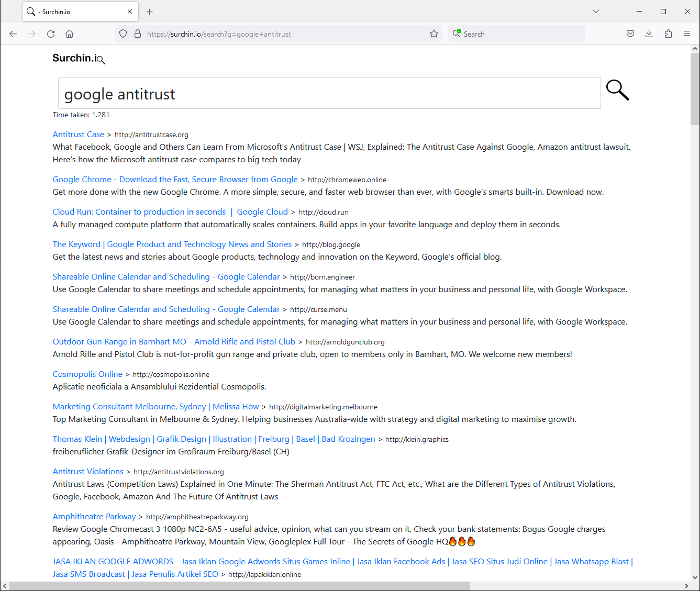Minimize the browser window
Viewport: 700px width, 591px height.
pyautogui.click(x=639, y=12)
